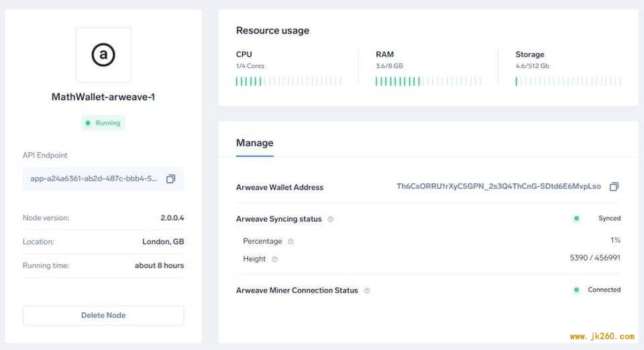The image size is (644, 350).
Task: Click the Storage label
Action: tap(530, 54)
